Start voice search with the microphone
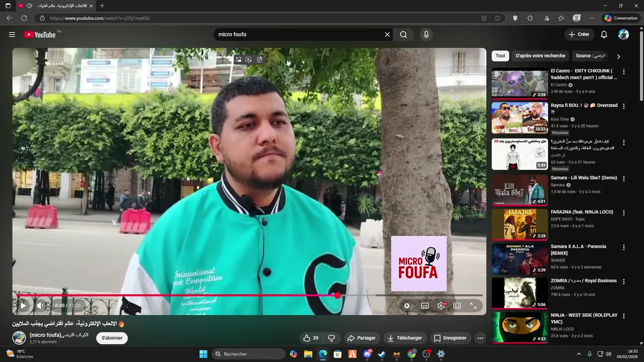This screenshot has width=644, height=362. pos(426,35)
